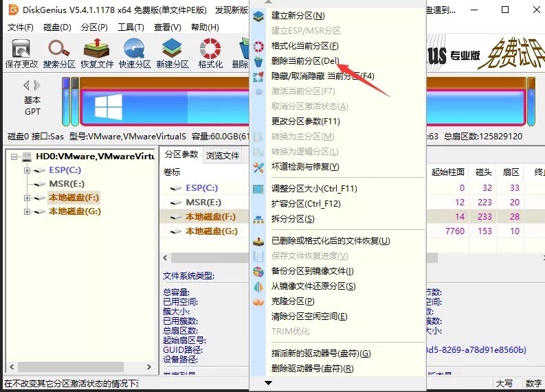Click the 新建分区 (New Partition) toolbar icon

(172, 52)
